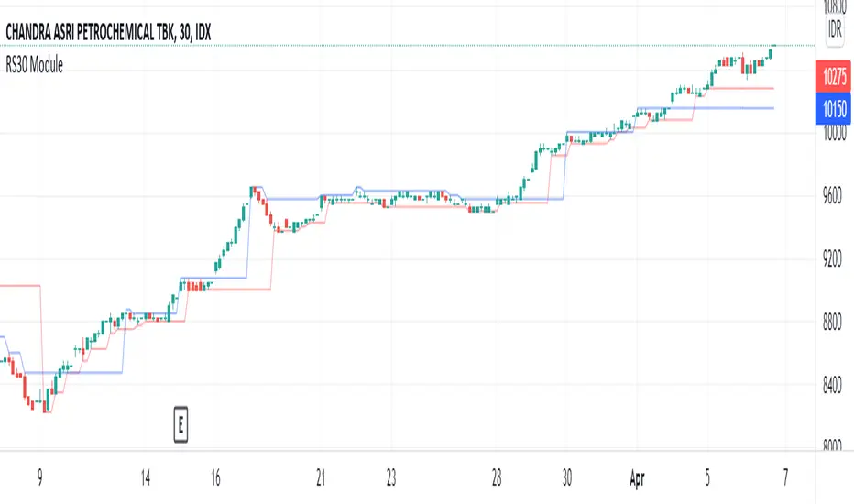Viewport: 854px width, 504px height.
Task: Open the IDR currency selector
Action: pyautogui.click(x=835, y=29)
